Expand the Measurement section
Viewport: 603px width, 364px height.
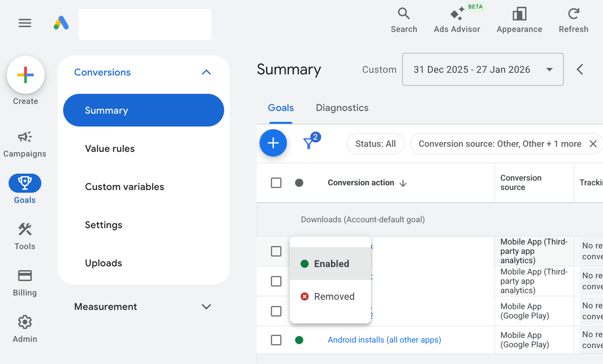click(x=206, y=306)
